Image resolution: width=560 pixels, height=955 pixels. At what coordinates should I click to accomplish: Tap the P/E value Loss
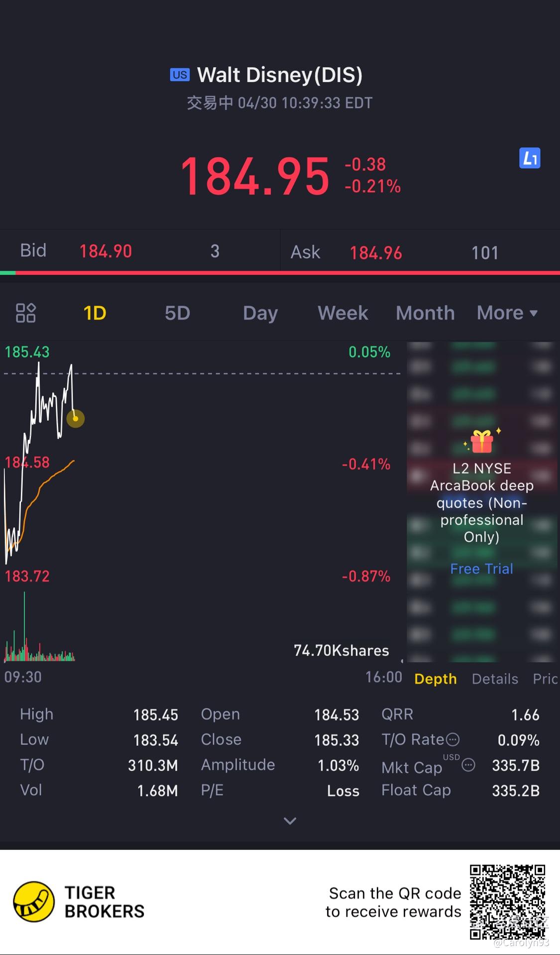pyautogui.click(x=343, y=791)
